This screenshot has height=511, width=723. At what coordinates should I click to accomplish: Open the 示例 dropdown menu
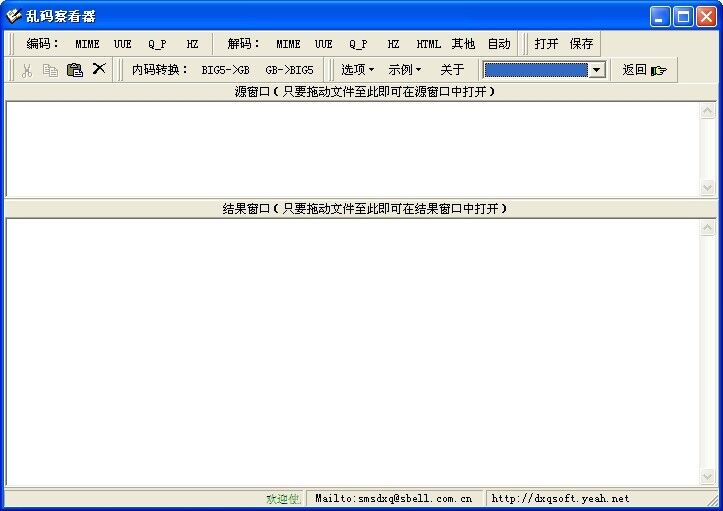point(404,70)
